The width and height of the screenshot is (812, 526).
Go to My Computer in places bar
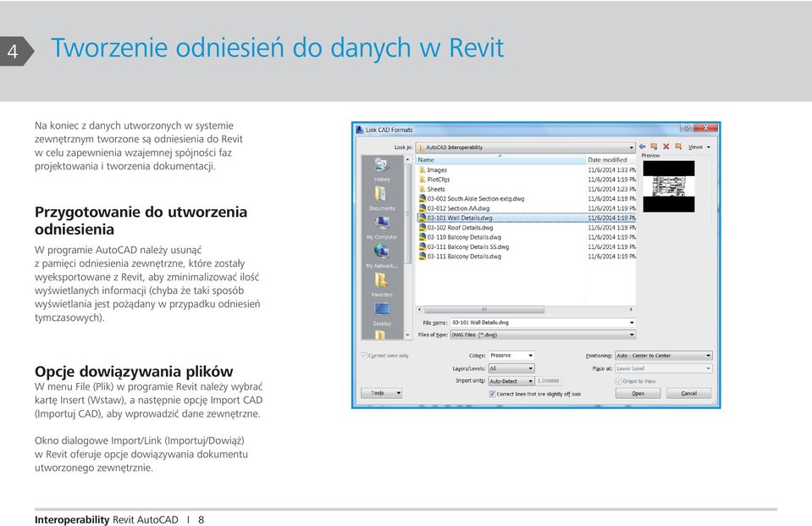click(x=382, y=227)
